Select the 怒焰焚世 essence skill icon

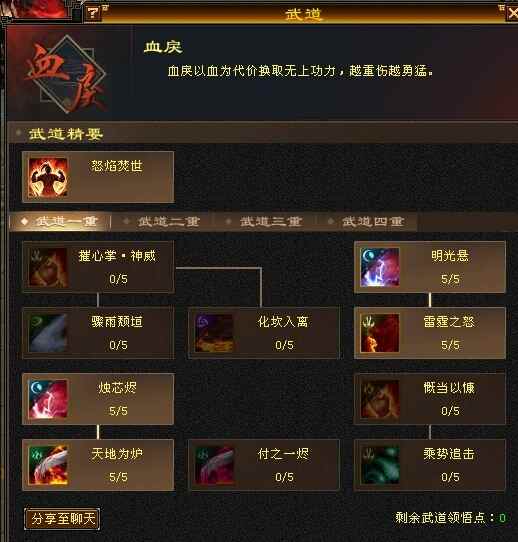pyautogui.click(x=48, y=177)
